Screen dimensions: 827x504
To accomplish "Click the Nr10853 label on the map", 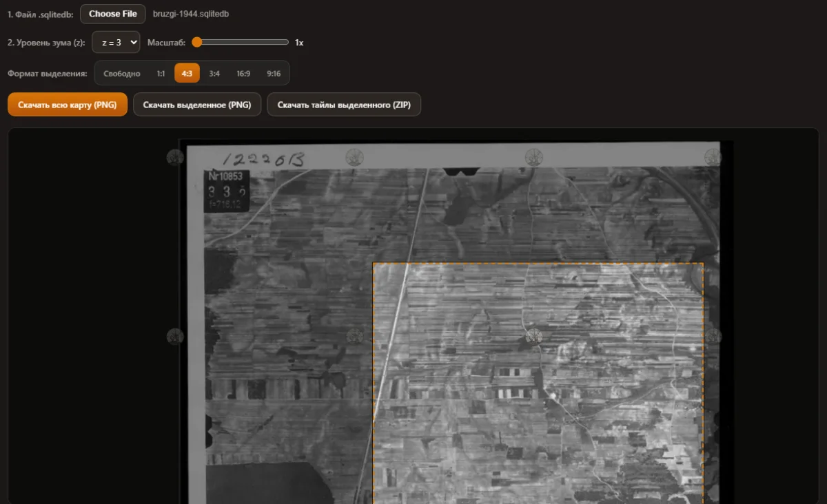I will [225, 176].
